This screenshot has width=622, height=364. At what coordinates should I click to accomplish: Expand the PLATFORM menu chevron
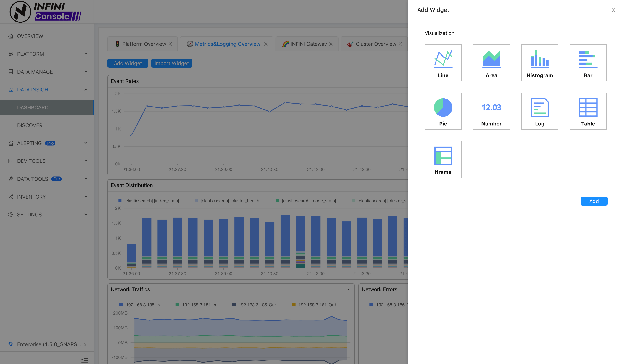point(86,54)
